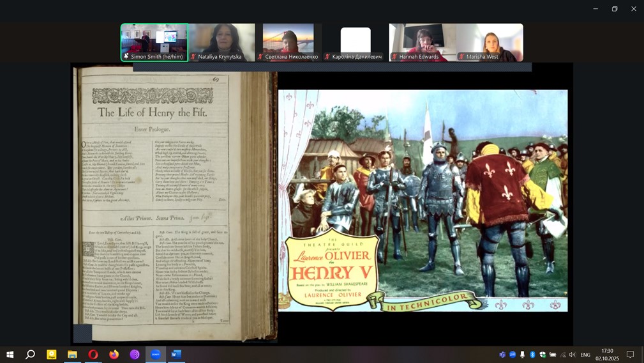Open Firefox from the taskbar

114,354
